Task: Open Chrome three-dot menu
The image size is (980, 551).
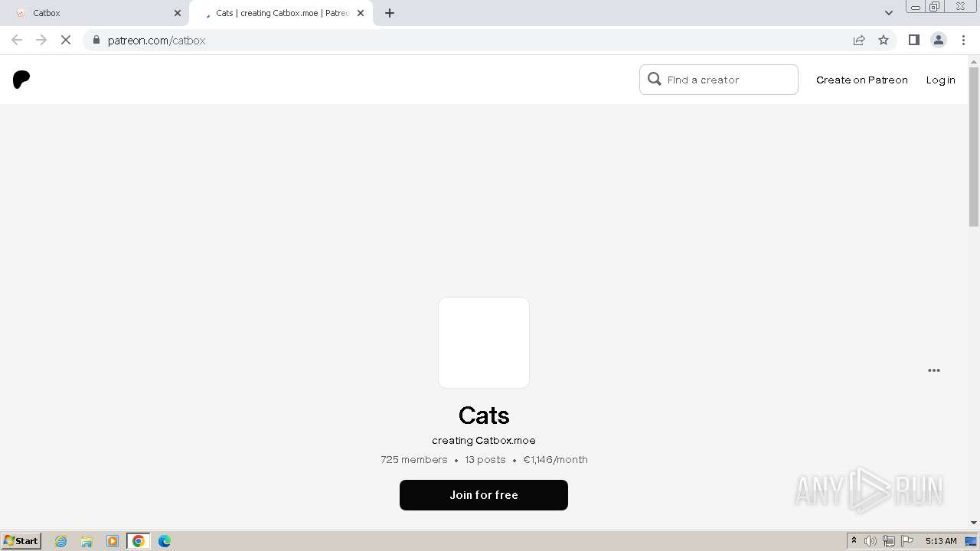Action: (964, 41)
